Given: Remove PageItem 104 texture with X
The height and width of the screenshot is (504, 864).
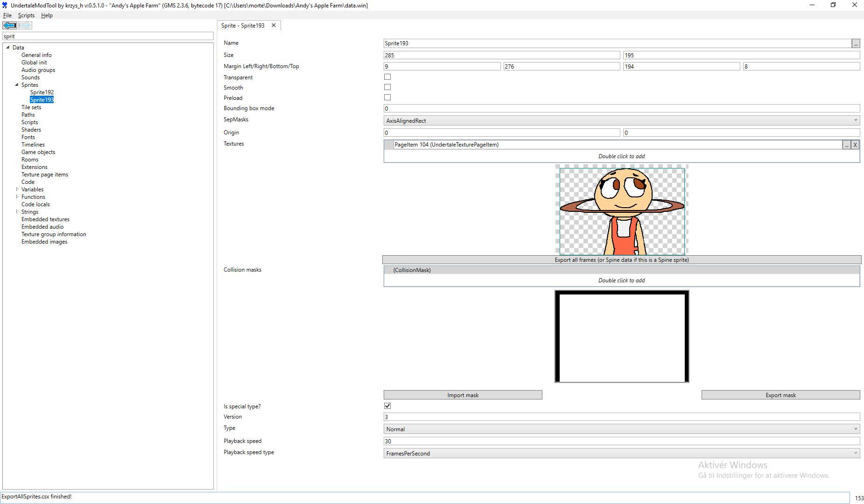Looking at the screenshot, I should [855, 145].
